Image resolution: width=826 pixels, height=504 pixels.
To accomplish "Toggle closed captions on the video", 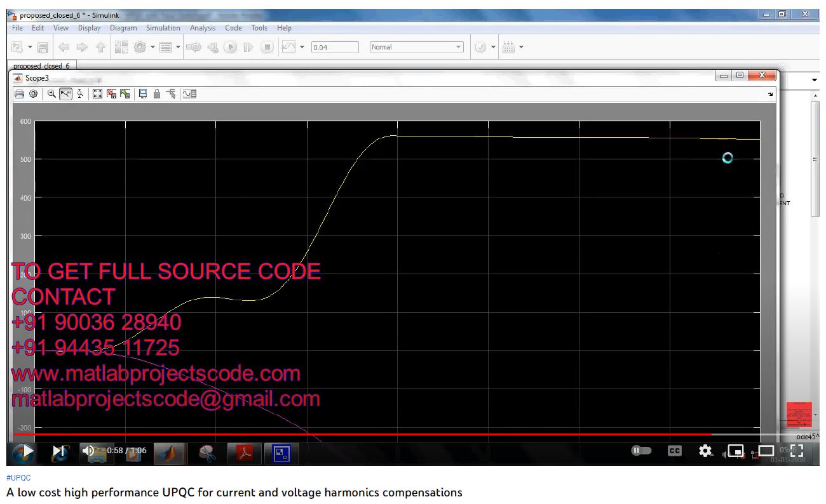I will pos(674,451).
